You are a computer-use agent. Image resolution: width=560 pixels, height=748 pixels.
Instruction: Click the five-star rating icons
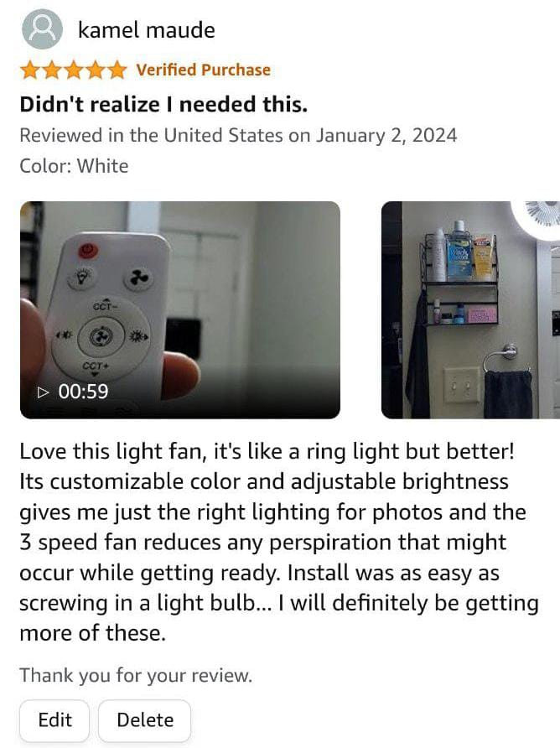(x=74, y=70)
